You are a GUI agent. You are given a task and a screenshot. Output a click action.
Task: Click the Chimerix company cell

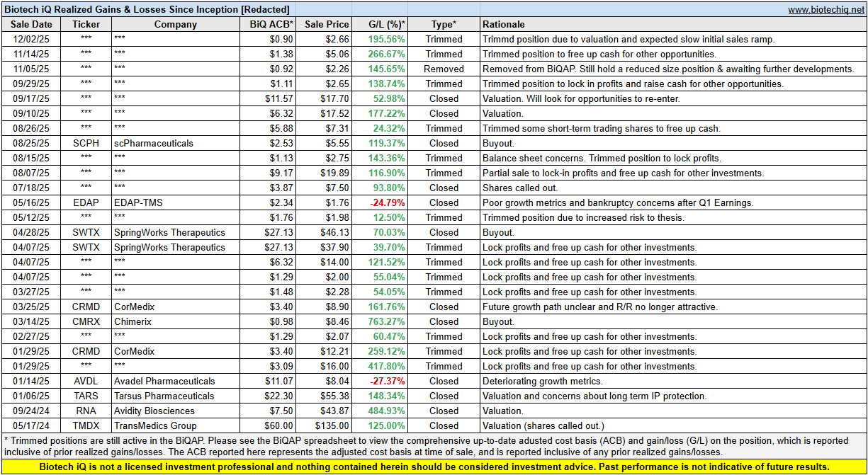pos(176,321)
